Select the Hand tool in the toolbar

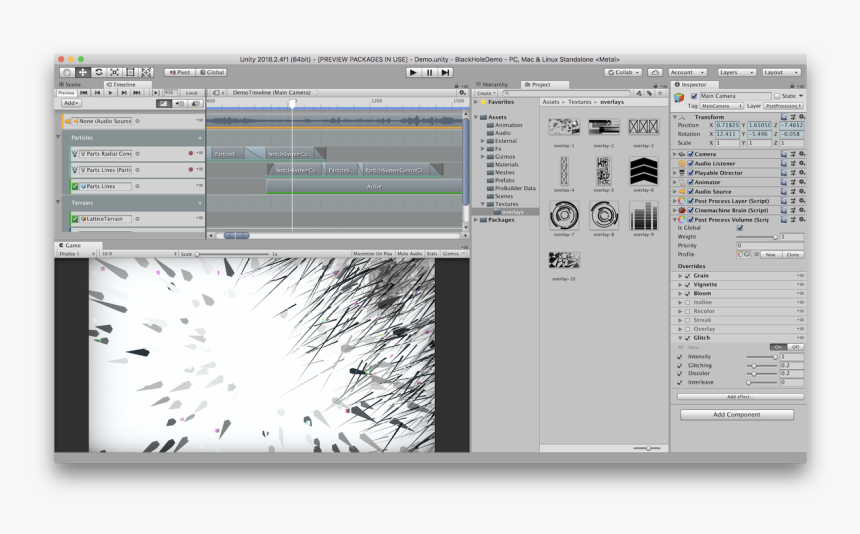coord(66,72)
